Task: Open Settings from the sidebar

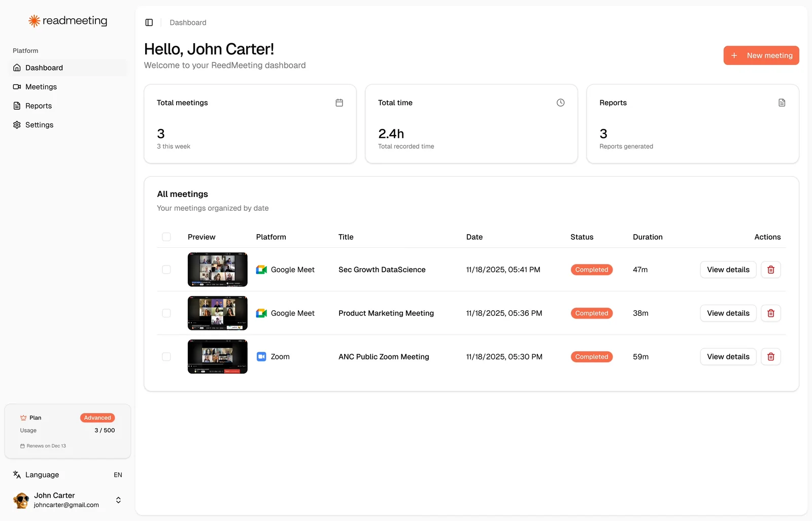Action: 39,125
